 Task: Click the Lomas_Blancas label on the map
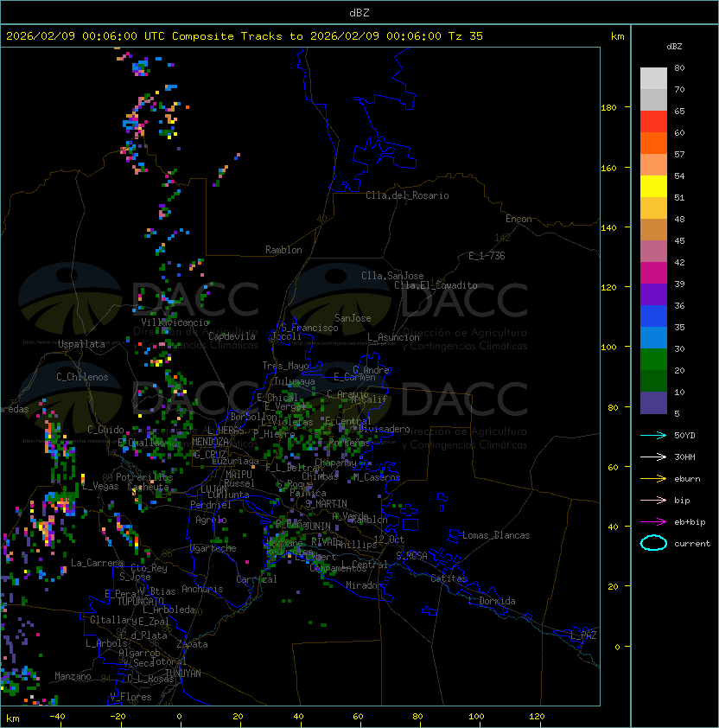point(496,535)
